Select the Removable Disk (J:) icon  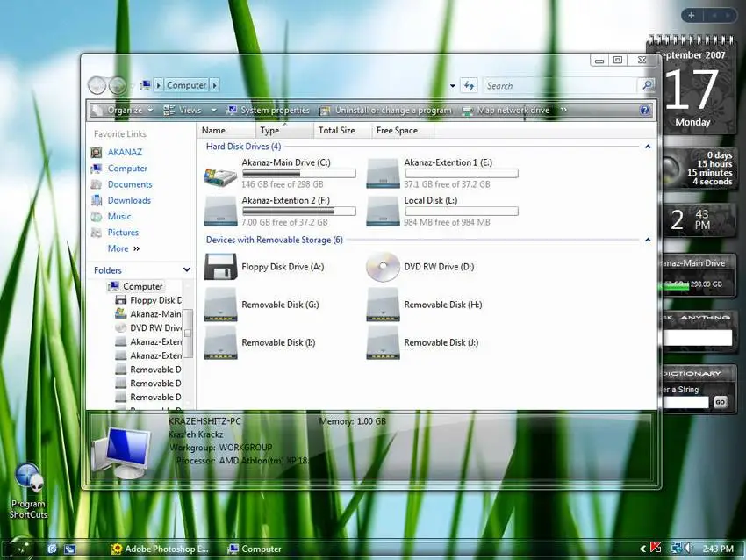pyautogui.click(x=383, y=342)
